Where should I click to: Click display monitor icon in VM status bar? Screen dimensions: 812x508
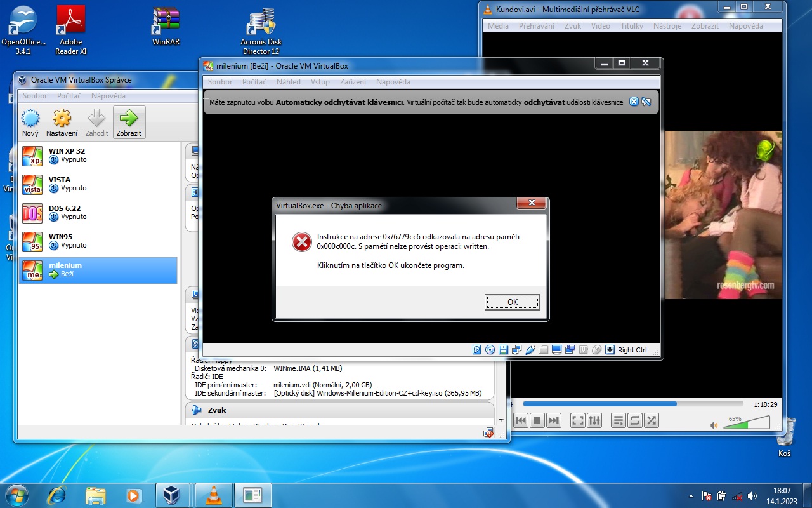coord(557,350)
